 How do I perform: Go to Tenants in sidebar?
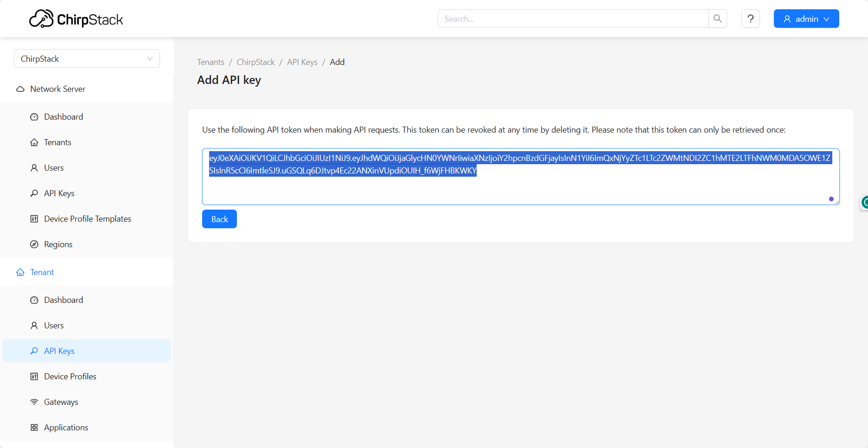[x=87, y=142]
